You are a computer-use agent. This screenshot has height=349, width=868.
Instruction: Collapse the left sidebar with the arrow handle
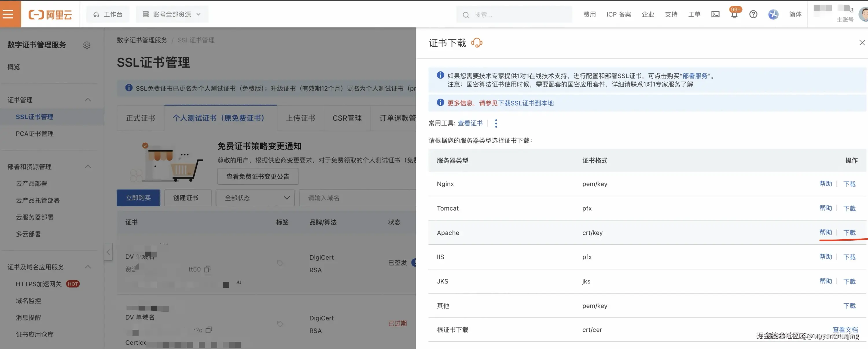108,252
